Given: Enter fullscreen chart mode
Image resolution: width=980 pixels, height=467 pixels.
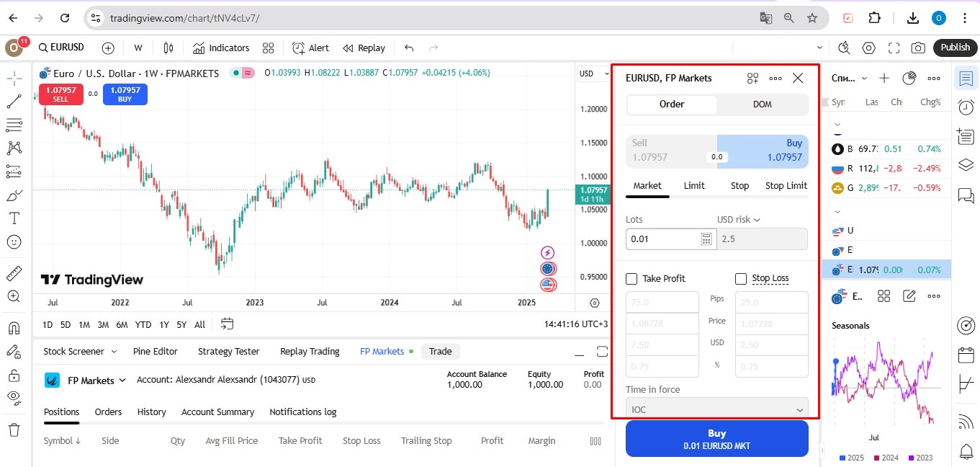Looking at the screenshot, I should [894, 48].
